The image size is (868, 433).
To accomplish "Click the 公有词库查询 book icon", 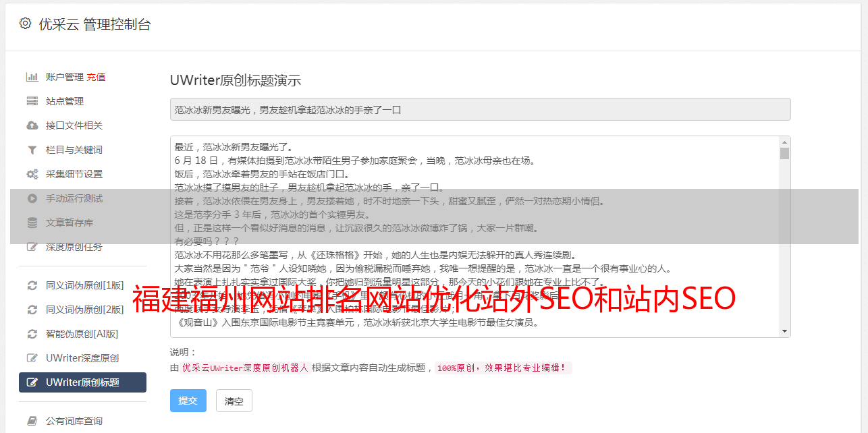I will point(32,421).
